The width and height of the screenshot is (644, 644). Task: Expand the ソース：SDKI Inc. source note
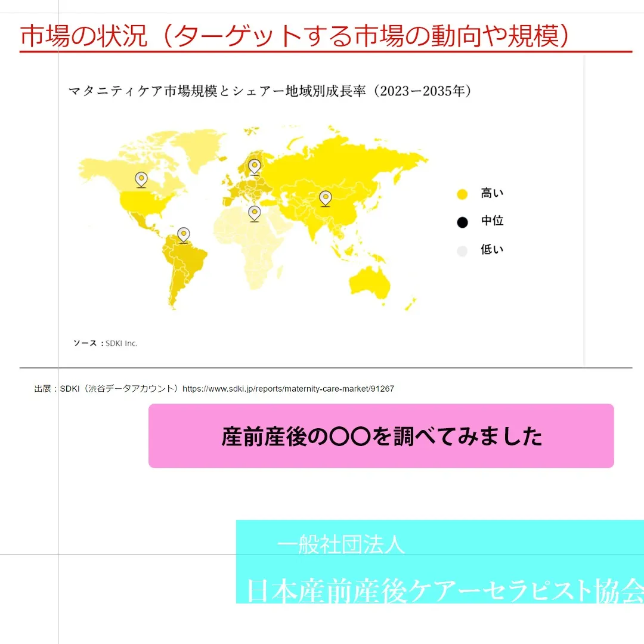pyautogui.click(x=106, y=343)
